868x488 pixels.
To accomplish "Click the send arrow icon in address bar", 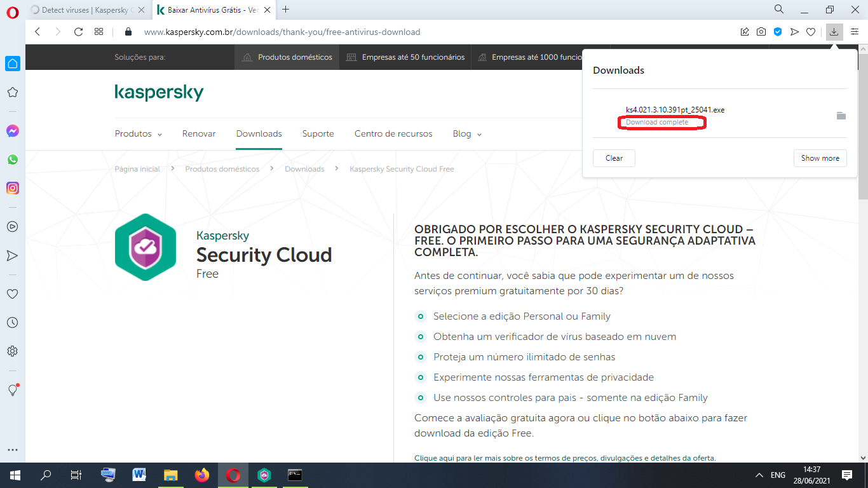I will 794,32.
